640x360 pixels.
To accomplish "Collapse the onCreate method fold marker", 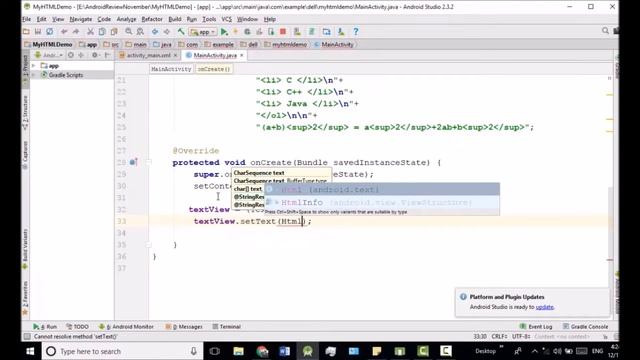I will coord(149,162).
